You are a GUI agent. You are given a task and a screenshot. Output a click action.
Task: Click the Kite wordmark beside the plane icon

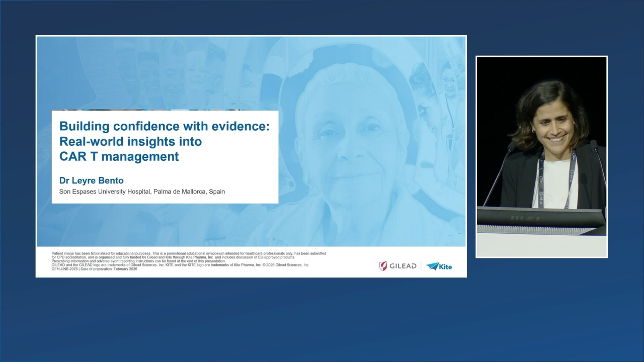(x=445, y=266)
